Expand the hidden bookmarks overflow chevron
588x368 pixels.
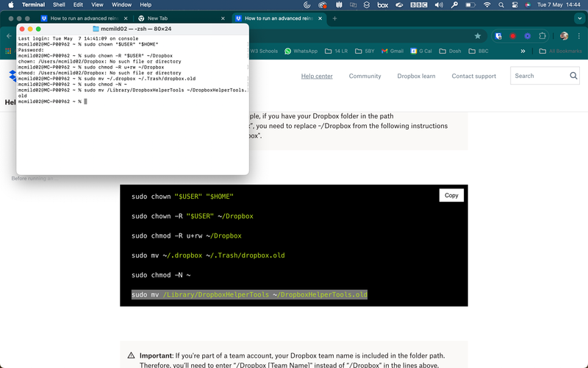pos(523,52)
